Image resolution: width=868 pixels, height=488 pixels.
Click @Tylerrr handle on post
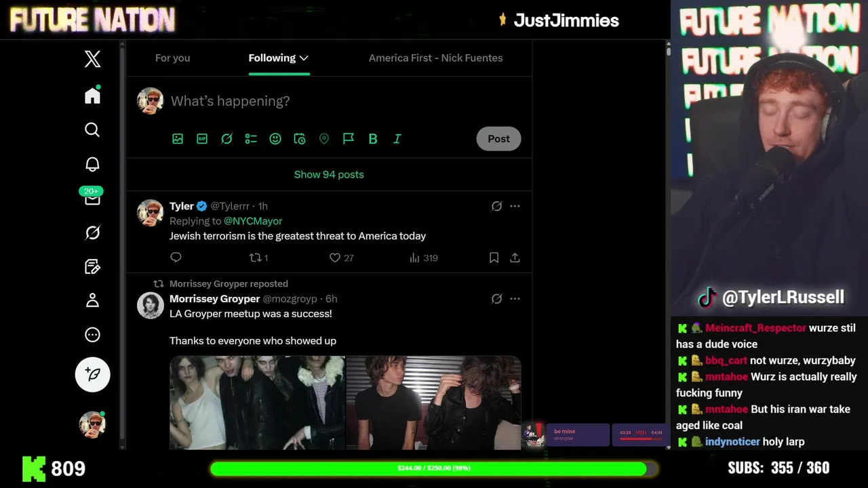tap(230, 206)
